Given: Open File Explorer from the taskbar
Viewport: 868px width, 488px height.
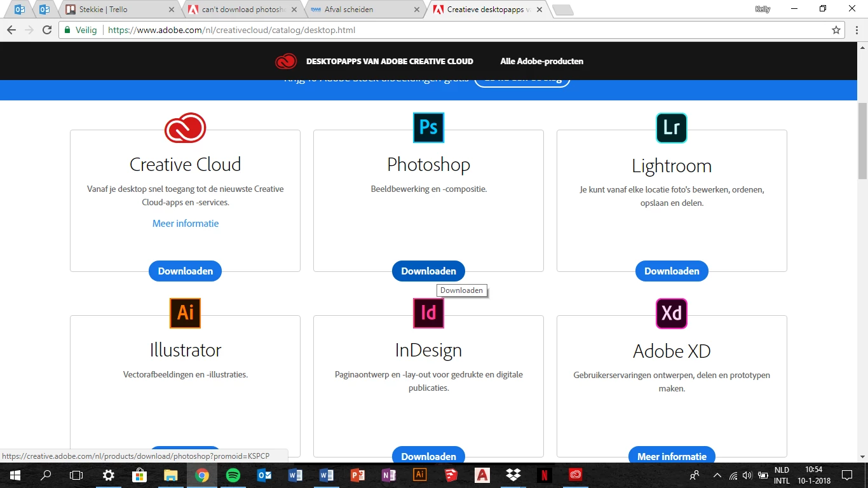Looking at the screenshot, I should pyautogui.click(x=170, y=475).
